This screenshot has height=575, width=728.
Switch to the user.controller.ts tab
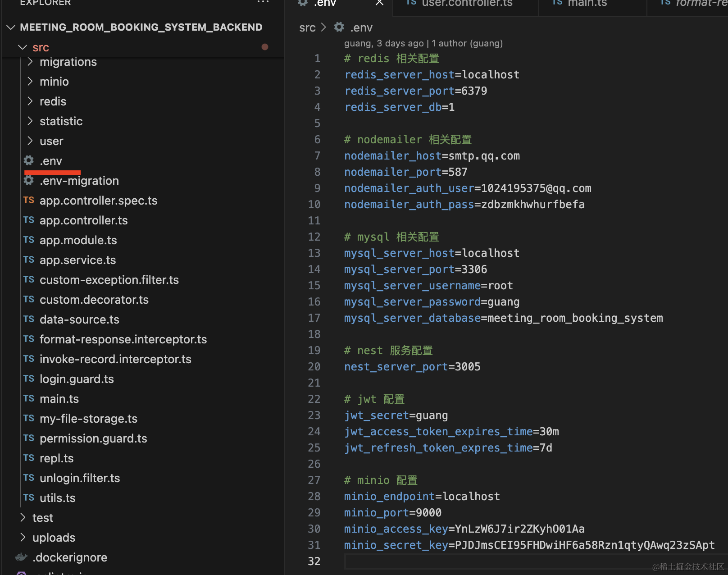pos(466,4)
